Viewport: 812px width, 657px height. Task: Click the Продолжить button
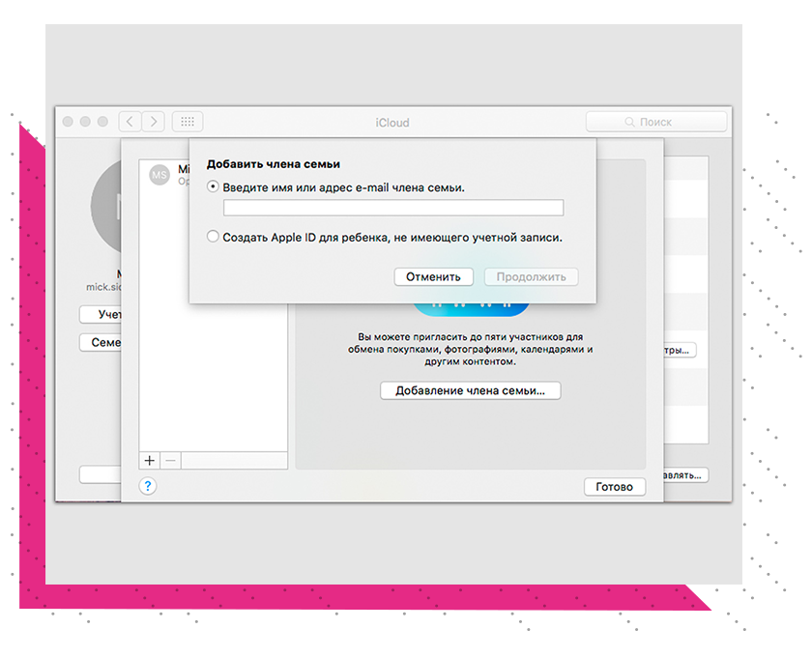tap(532, 277)
